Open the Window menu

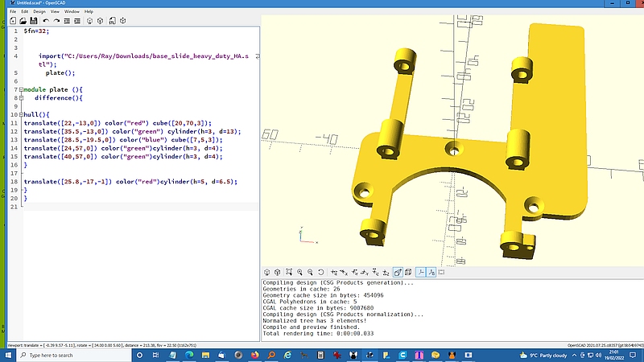[72, 12]
